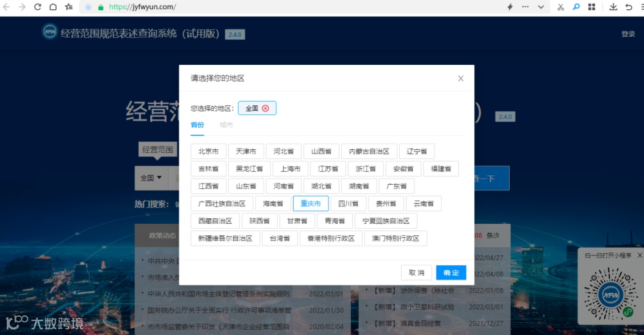The width and height of the screenshot is (644, 335).
Task: Select 福建省 province
Action: point(441,169)
